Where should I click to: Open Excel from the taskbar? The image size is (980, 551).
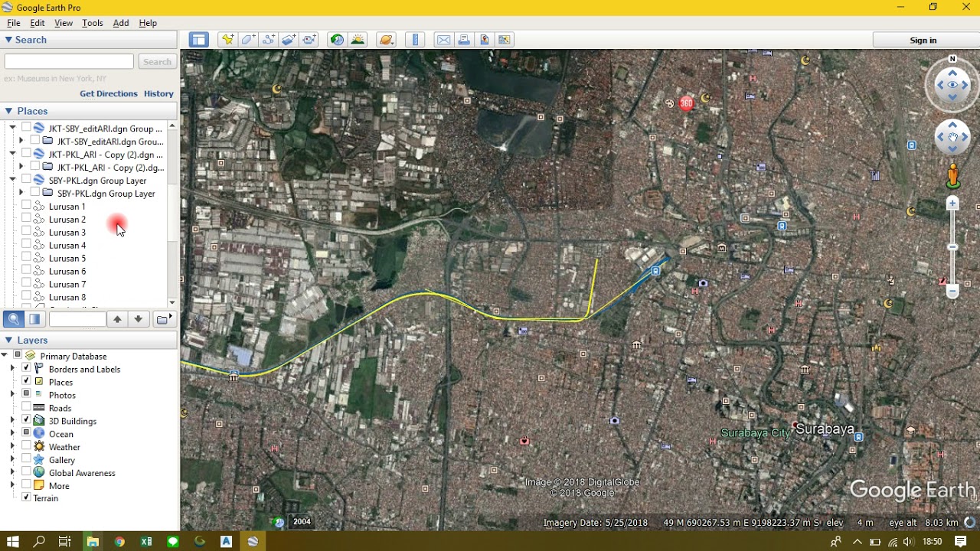[146, 542]
